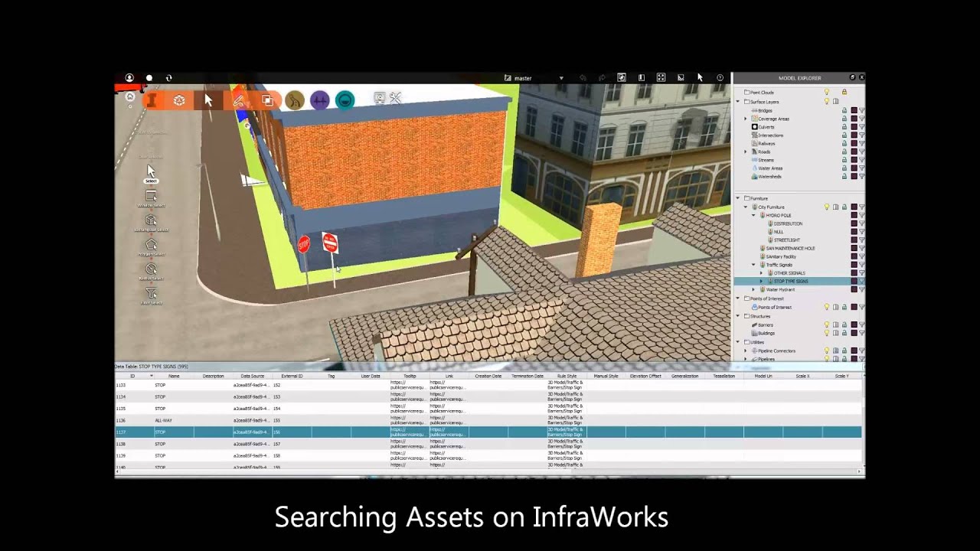
Task: Select the orange road design tool icon
Action: 152,100
